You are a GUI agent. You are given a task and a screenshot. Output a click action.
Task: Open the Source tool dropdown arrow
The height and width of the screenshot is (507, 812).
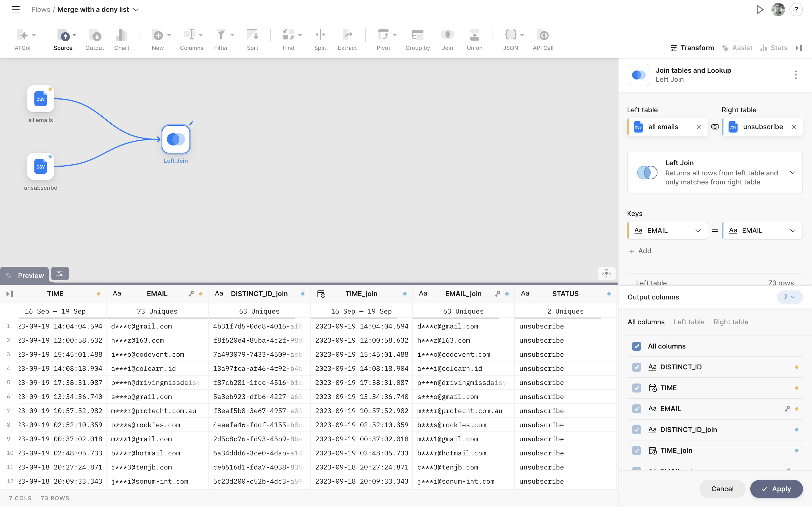74,35
